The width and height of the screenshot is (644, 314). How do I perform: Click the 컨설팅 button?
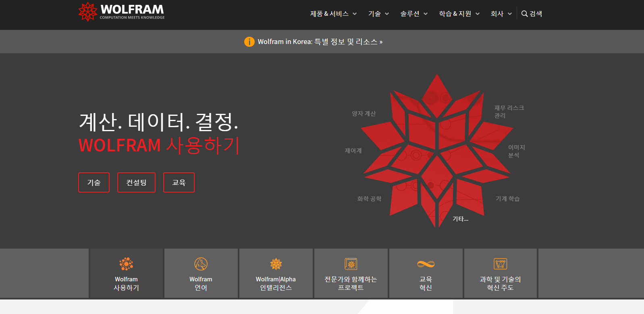(136, 182)
